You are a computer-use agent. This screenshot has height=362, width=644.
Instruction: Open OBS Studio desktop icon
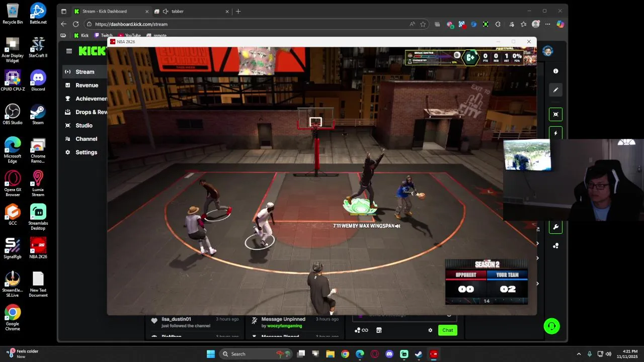(13, 114)
